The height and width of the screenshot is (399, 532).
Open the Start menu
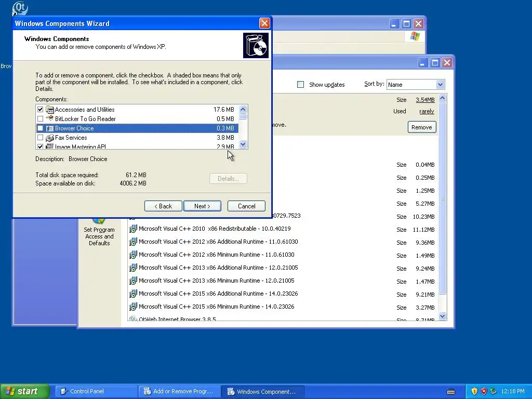[24, 391]
